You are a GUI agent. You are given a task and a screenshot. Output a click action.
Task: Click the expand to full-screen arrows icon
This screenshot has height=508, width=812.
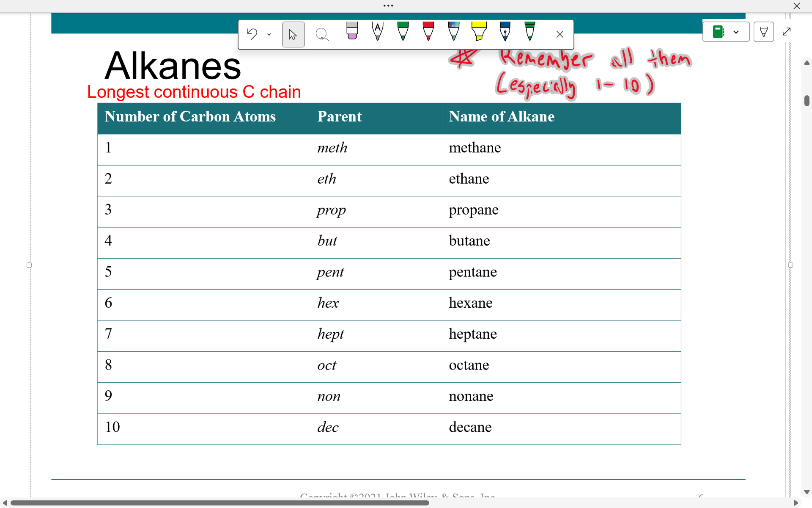point(787,32)
